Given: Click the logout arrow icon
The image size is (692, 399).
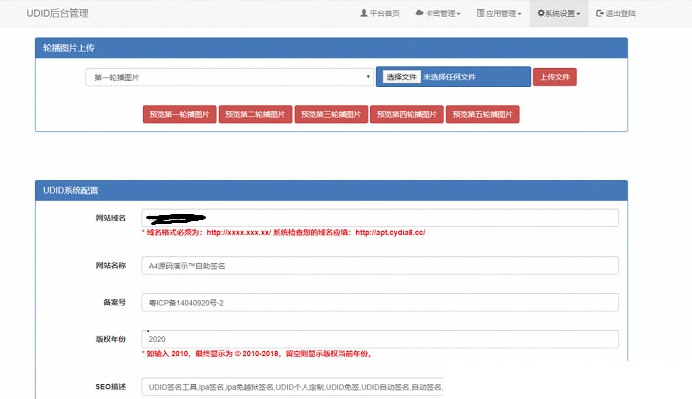Looking at the screenshot, I should tap(600, 13).
